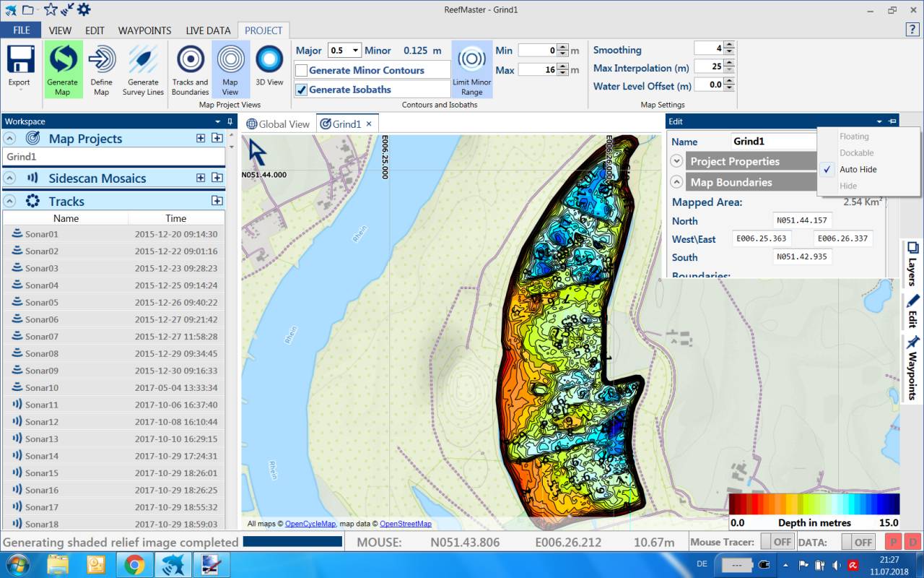Collapse the Map Boundaries section
924x578 pixels.
coord(677,182)
